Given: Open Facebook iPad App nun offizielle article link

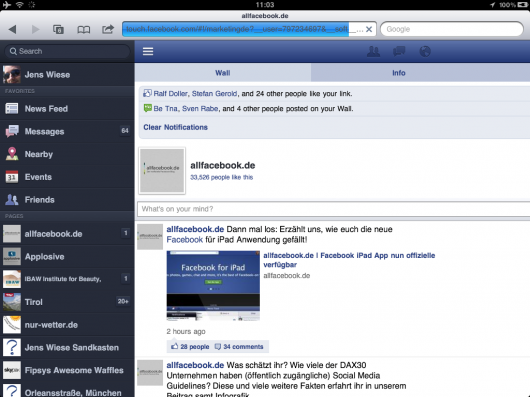Looking at the screenshot, I should (x=349, y=260).
